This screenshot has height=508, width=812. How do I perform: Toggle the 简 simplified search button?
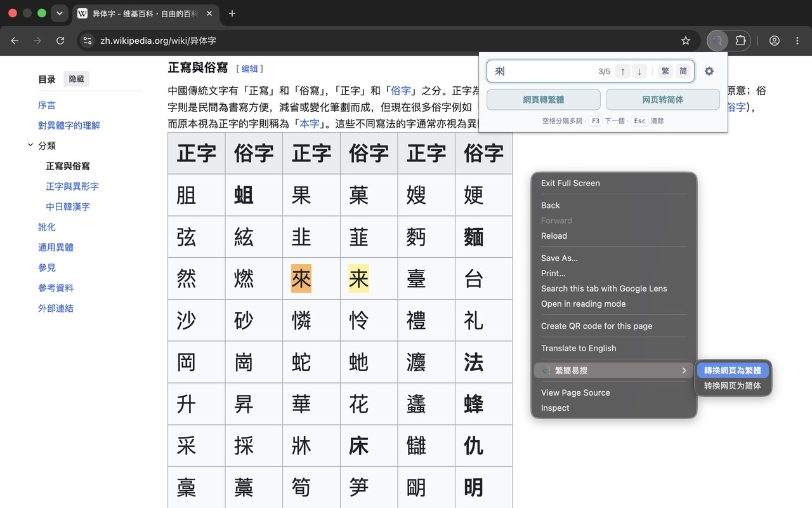point(683,71)
